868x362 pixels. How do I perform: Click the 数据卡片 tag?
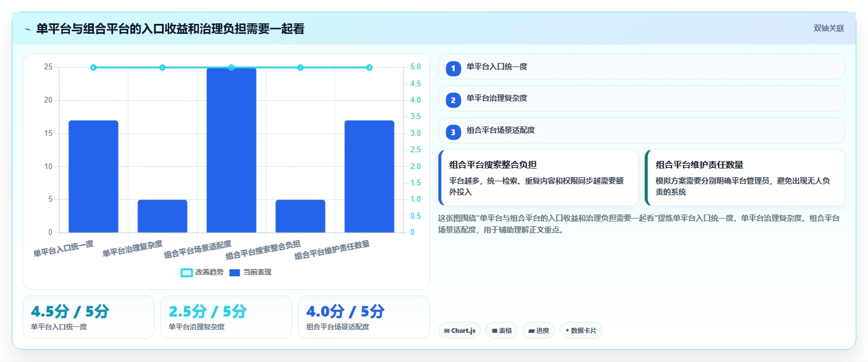[x=581, y=331]
